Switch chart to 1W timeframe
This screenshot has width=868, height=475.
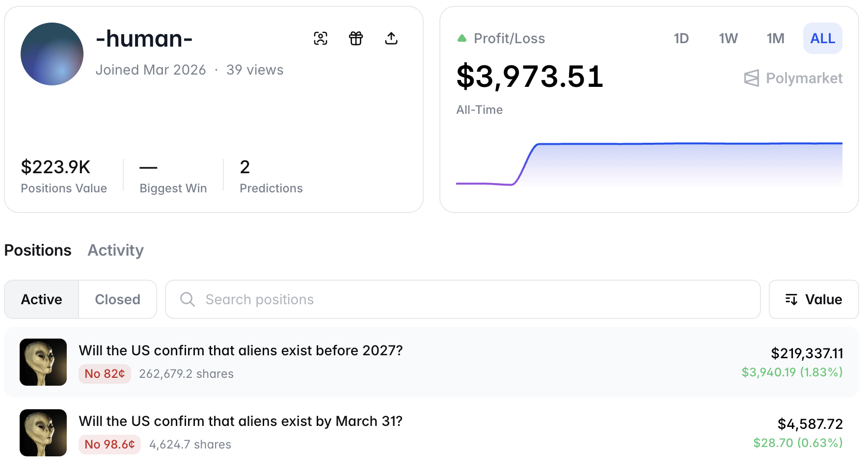click(x=728, y=38)
